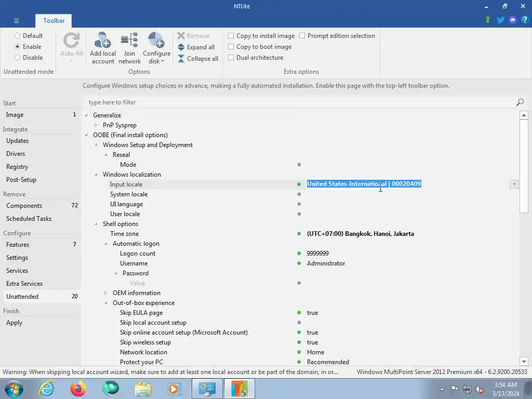Expand the PnP Sysprep node
This screenshot has height=399, width=532.
96,125
